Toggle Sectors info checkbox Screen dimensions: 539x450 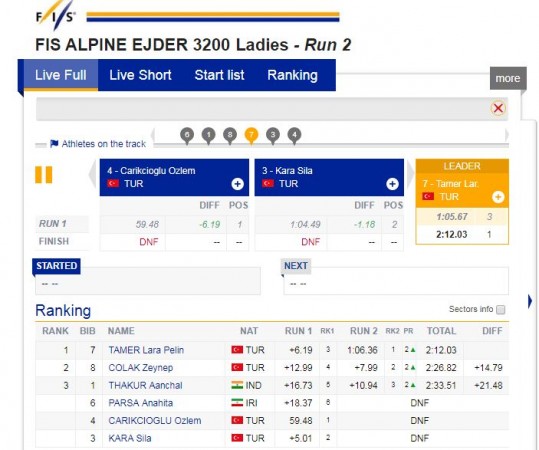pos(500,309)
